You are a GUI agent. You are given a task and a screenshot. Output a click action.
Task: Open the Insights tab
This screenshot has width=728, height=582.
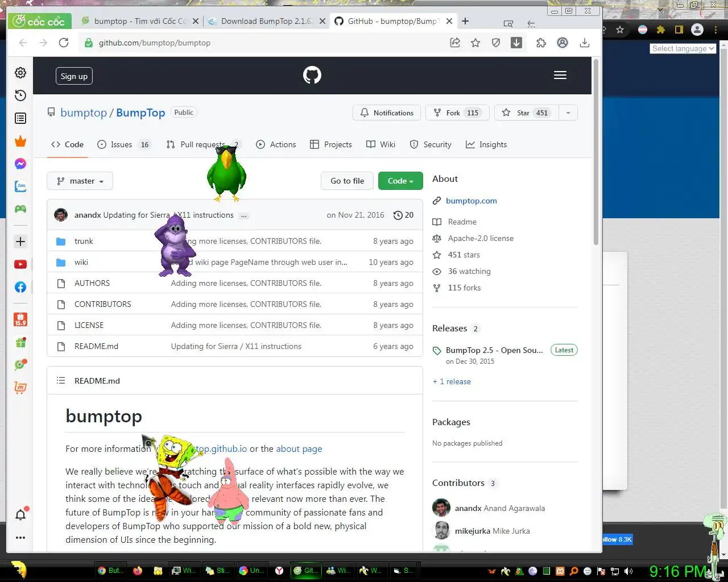486,144
